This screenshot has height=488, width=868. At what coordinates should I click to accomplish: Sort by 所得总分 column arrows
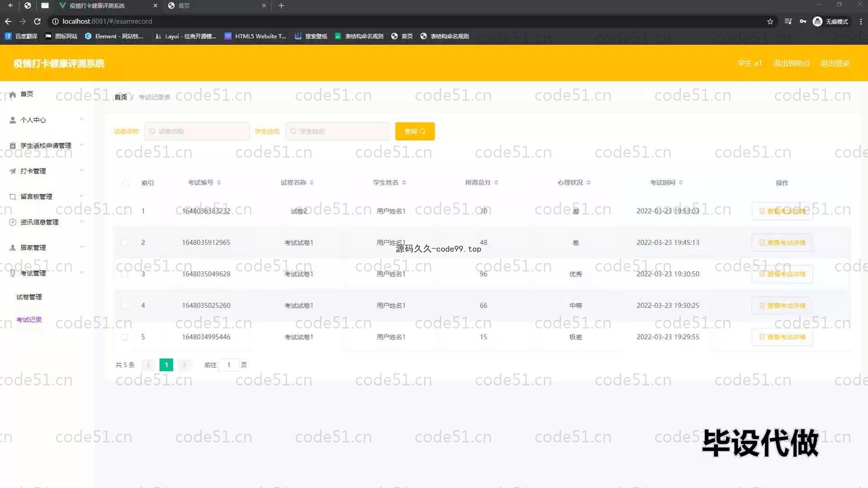point(496,183)
